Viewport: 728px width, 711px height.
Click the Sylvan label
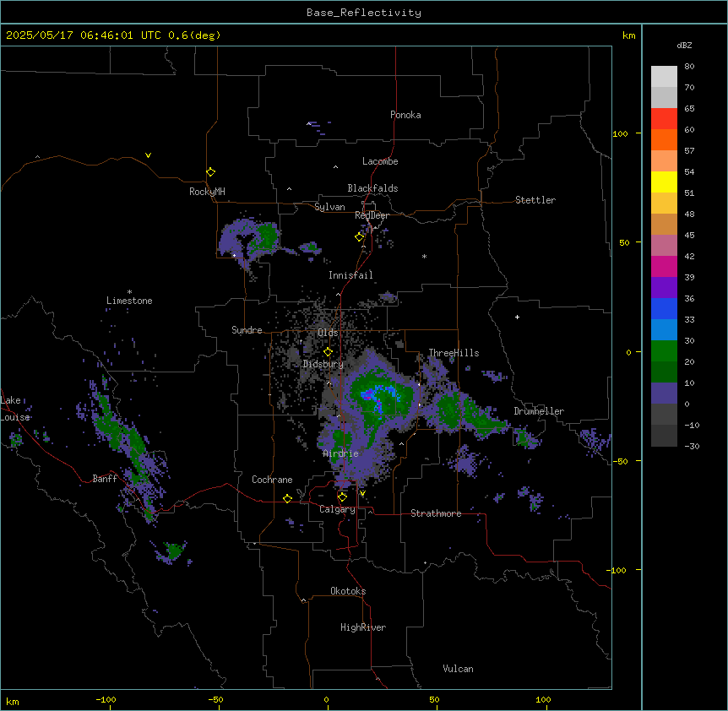[x=329, y=207]
